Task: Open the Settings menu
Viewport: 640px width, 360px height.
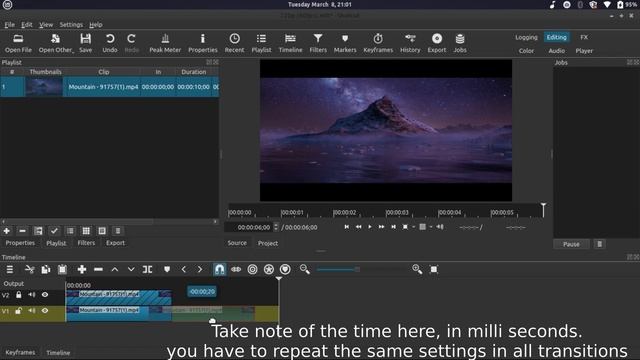Action: point(71,24)
